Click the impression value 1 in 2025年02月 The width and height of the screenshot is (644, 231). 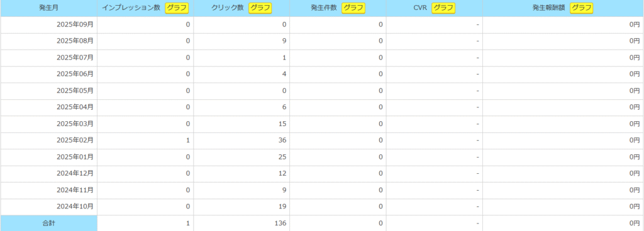pyautogui.click(x=188, y=141)
